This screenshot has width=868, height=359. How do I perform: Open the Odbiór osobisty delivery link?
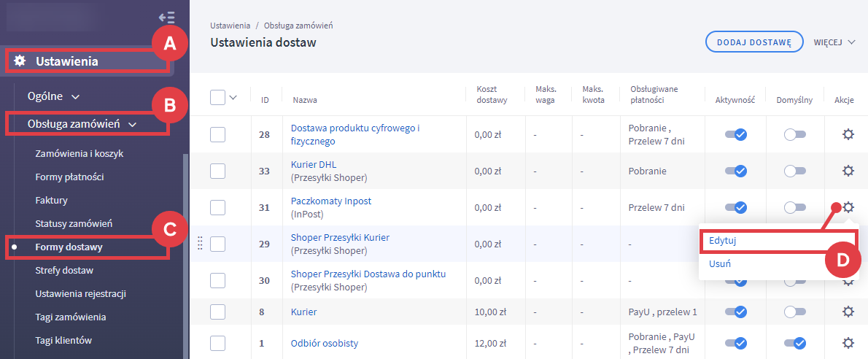(x=324, y=343)
